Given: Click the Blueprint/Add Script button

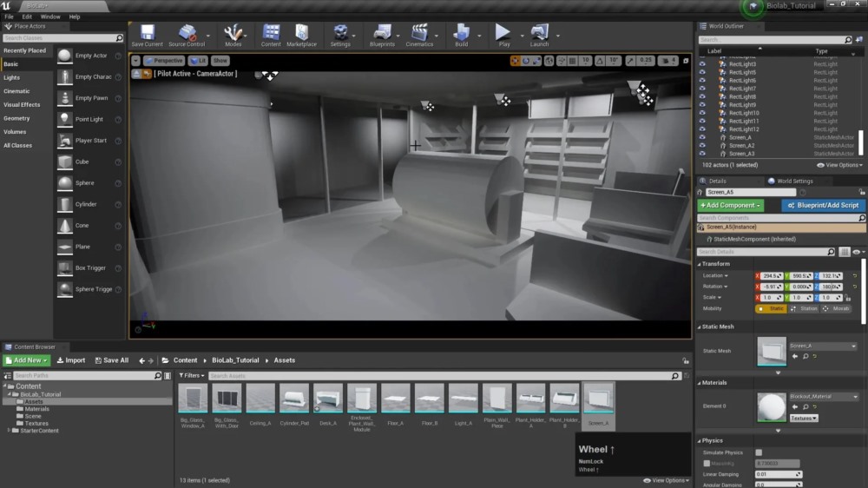Looking at the screenshot, I should 823,206.
